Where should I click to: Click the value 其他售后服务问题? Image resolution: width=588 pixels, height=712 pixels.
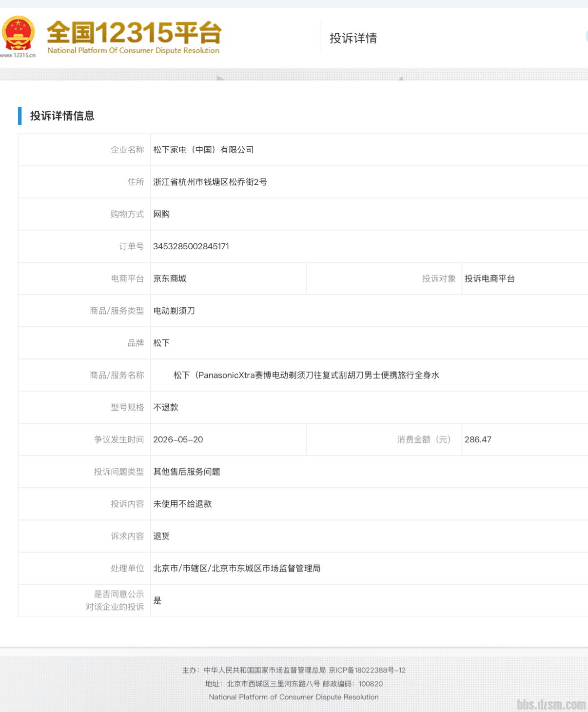(187, 472)
